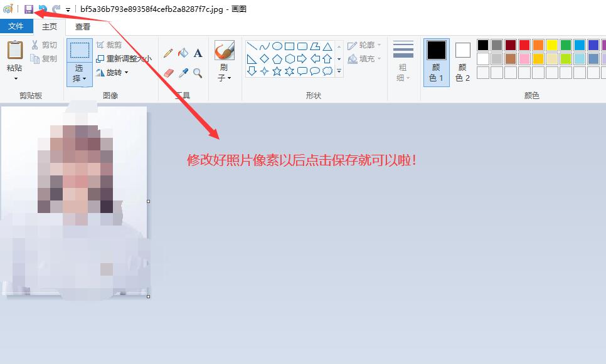Click the bottom-right canvas resize handle
The width and height of the screenshot is (606, 364).
[x=149, y=296]
